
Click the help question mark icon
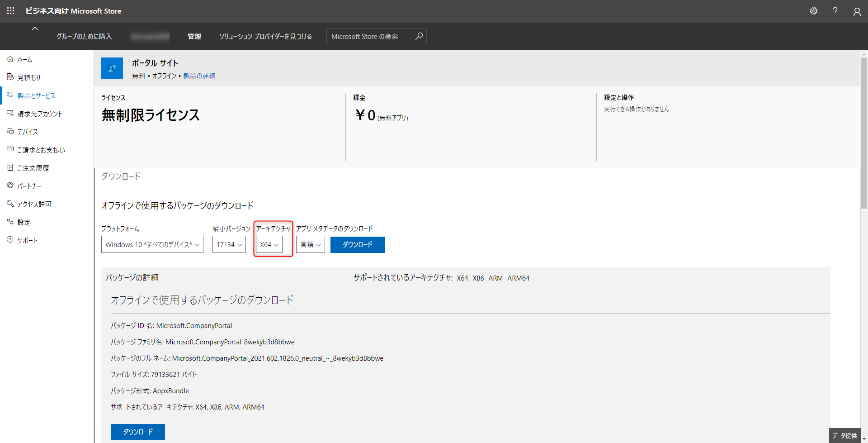coord(835,11)
